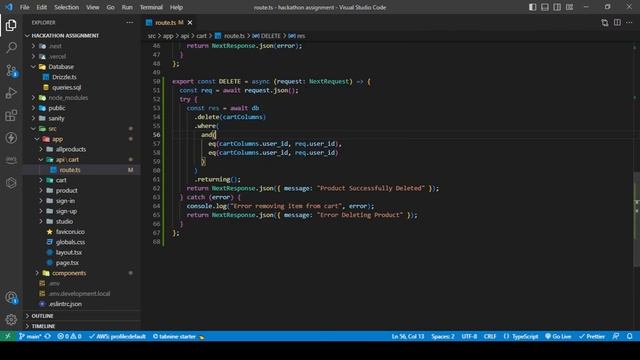
Task: Click the Prettier status item
Action: click(x=591, y=336)
